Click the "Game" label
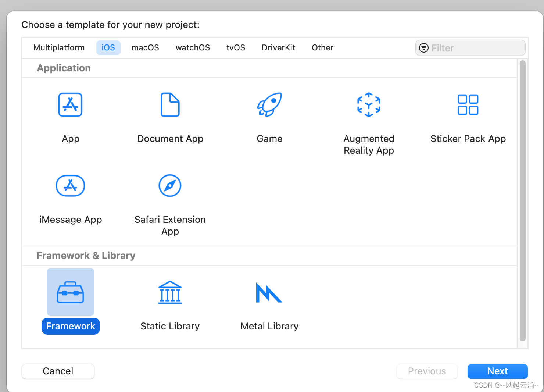This screenshot has height=392, width=544. point(269,139)
